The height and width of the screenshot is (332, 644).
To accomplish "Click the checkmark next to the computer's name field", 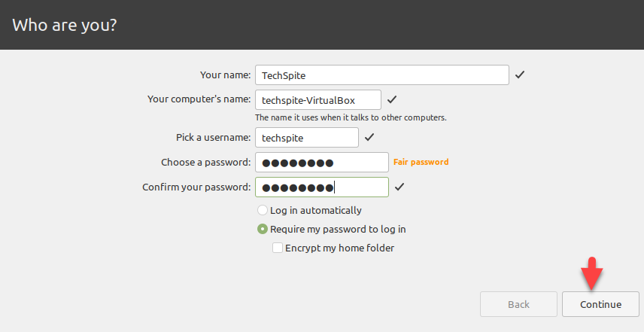I will tap(391, 99).
